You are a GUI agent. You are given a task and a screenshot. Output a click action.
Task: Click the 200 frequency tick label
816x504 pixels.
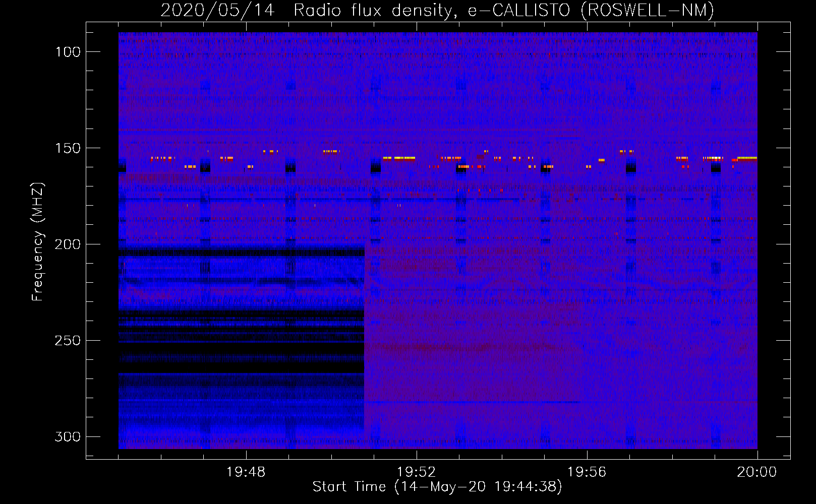(68, 244)
